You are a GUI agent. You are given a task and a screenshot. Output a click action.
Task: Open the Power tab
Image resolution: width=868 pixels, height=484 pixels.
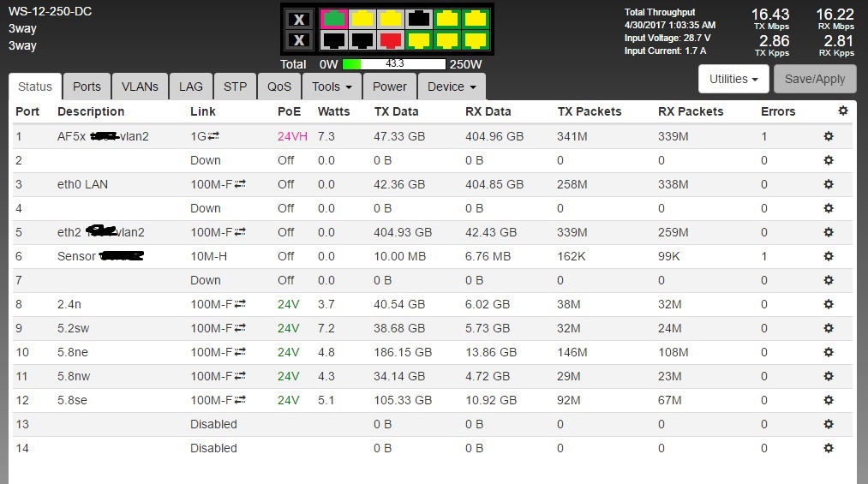(x=390, y=87)
